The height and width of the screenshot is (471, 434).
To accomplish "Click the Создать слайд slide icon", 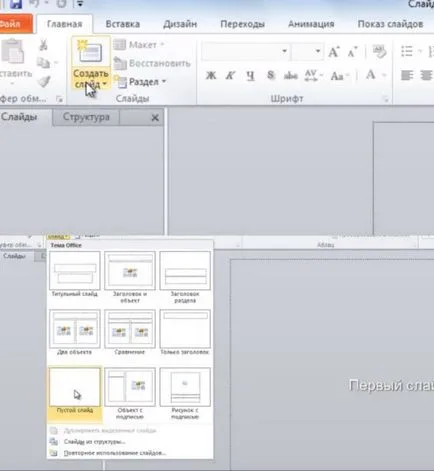I will (x=90, y=52).
